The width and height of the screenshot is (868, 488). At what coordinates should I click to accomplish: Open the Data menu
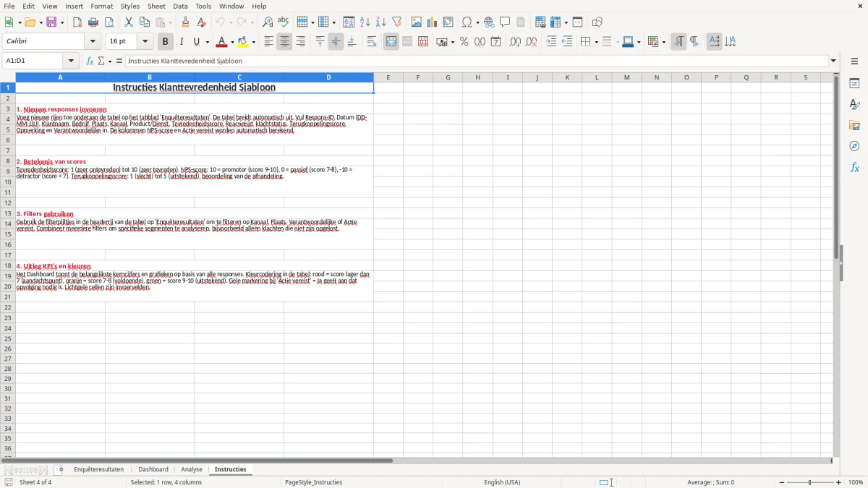(x=180, y=6)
